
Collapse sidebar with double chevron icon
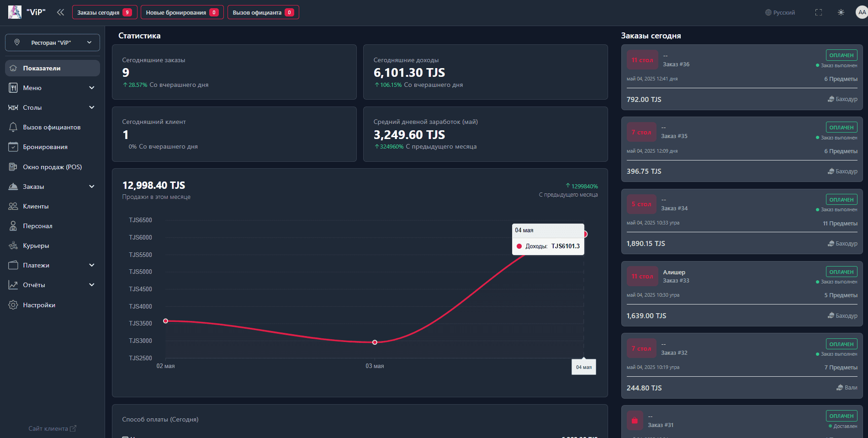60,12
